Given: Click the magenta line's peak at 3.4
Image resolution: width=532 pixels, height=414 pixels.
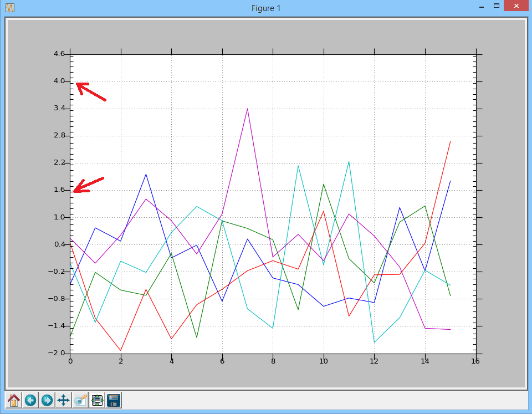Looking at the screenshot, I should point(247,109).
